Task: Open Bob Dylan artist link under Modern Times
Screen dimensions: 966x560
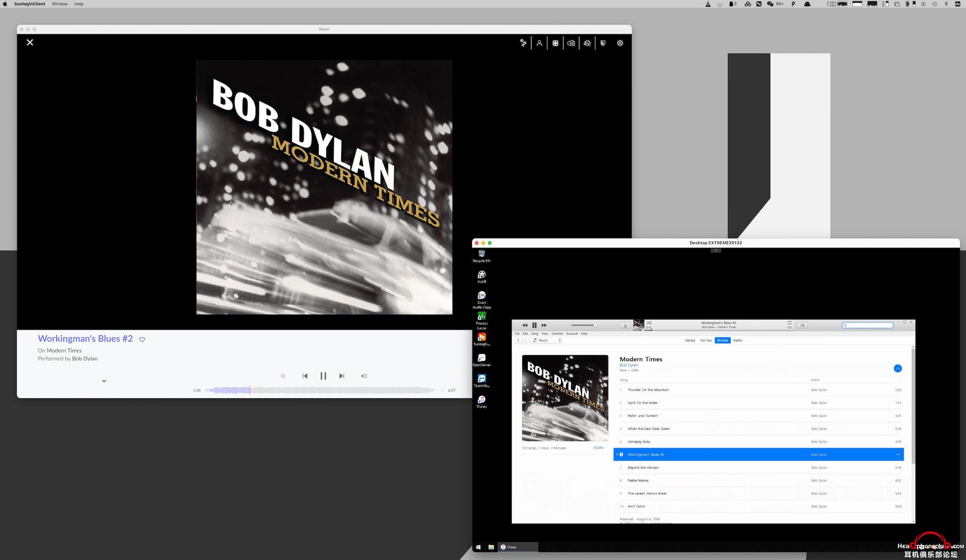Action: coord(629,365)
